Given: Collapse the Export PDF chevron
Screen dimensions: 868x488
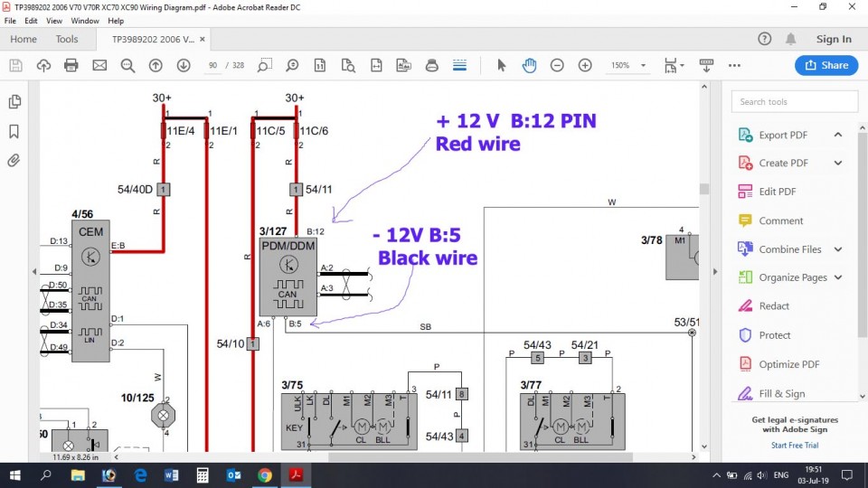Looking at the screenshot, I should 838,135.
